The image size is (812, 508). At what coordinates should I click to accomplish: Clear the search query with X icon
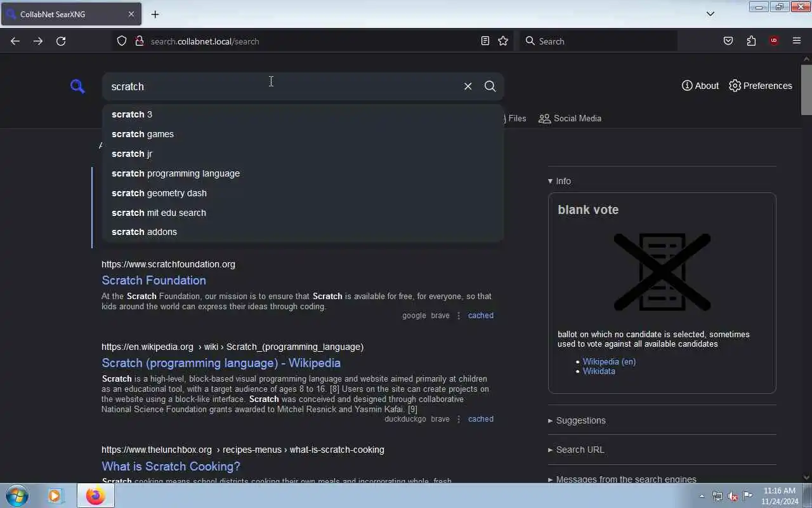tap(468, 86)
